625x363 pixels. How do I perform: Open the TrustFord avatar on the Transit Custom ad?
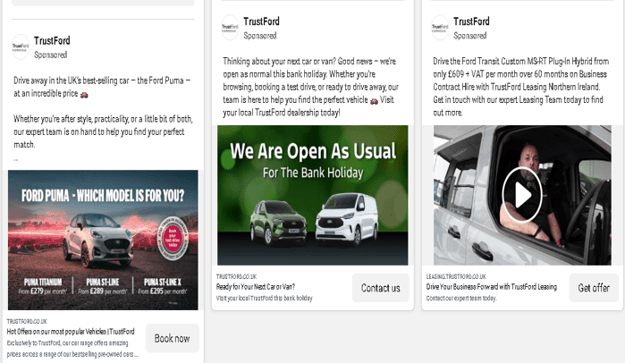(x=440, y=27)
